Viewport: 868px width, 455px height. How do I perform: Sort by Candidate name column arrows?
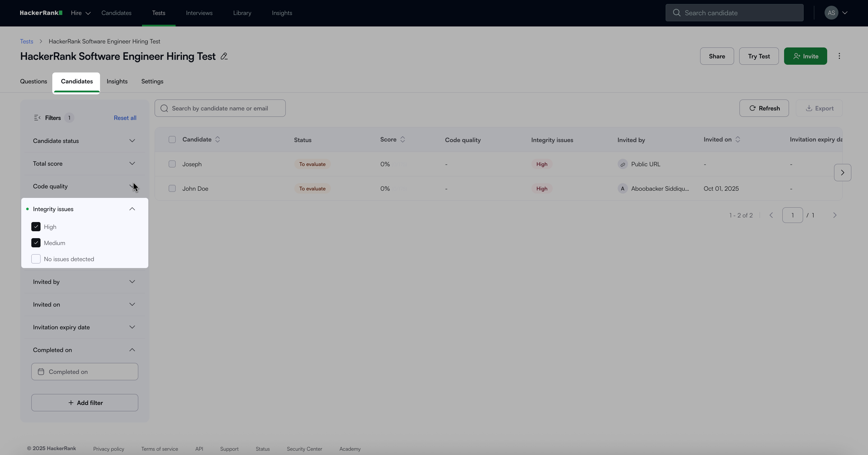[218, 140]
